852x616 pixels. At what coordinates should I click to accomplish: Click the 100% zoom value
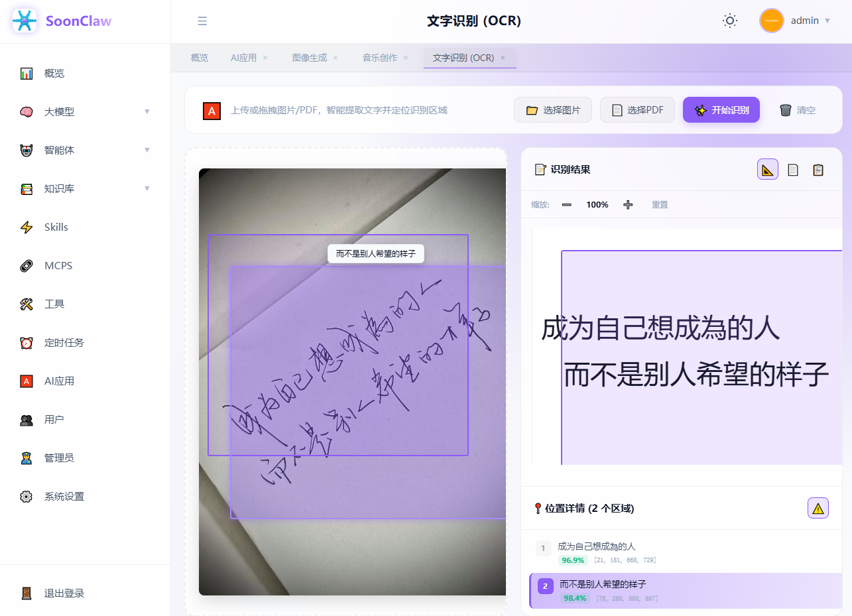point(597,205)
